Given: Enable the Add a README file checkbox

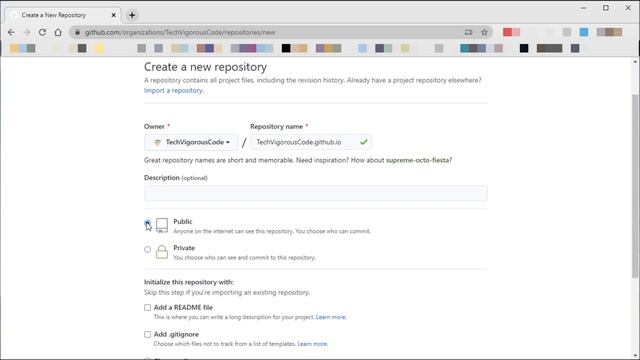Looking at the screenshot, I should pos(147,308).
